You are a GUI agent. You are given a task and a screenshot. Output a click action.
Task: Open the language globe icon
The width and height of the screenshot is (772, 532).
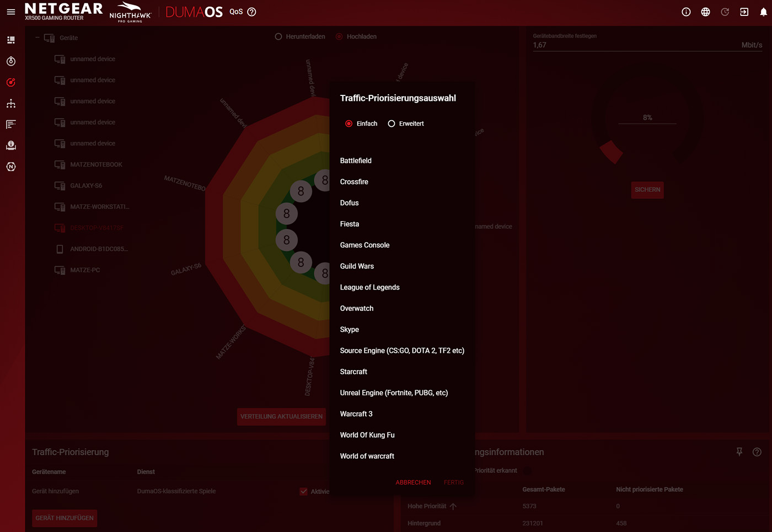[x=705, y=12]
